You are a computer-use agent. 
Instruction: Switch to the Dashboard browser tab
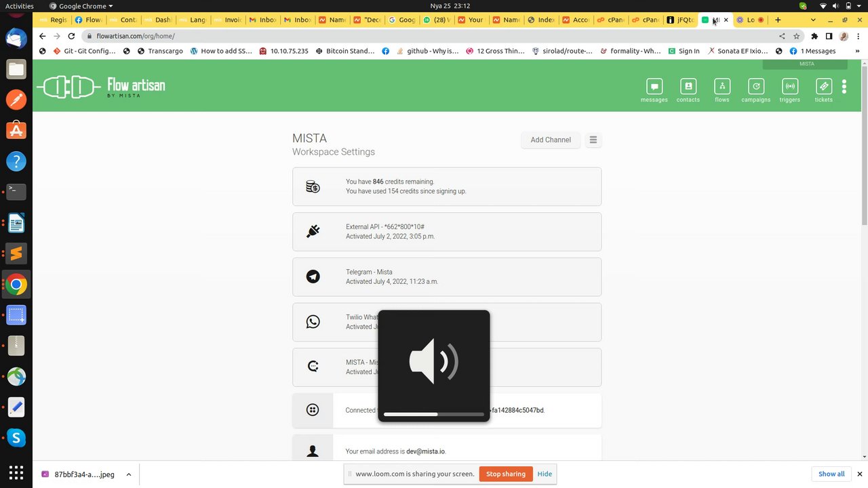point(159,20)
